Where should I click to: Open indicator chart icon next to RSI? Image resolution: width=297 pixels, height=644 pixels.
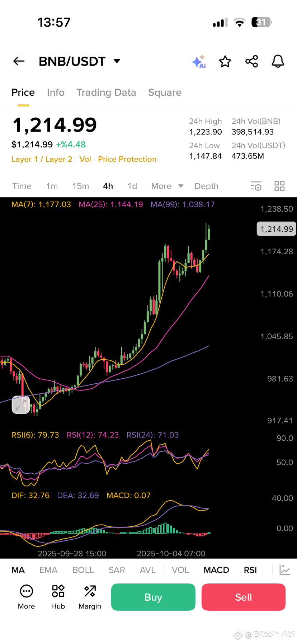[285, 570]
